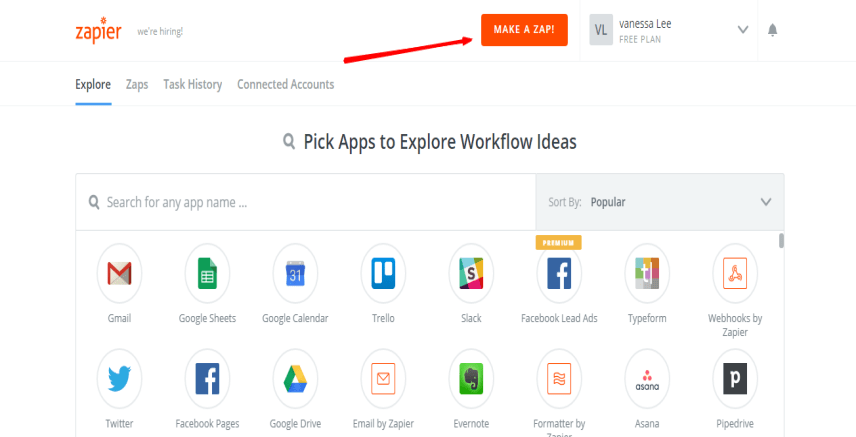This screenshot has height=437, width=856.
Task: Pick the Trello app icon
Action: tap(383, 273)
